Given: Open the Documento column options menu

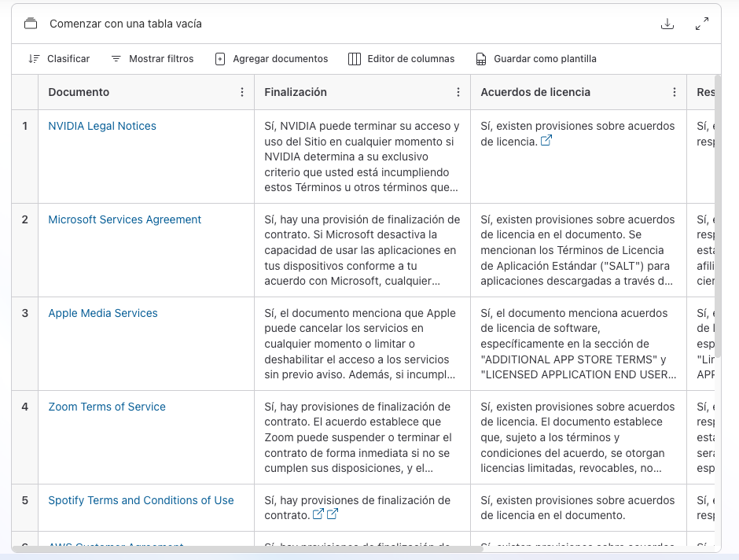Looking at the screenshot, I should 242,92.
